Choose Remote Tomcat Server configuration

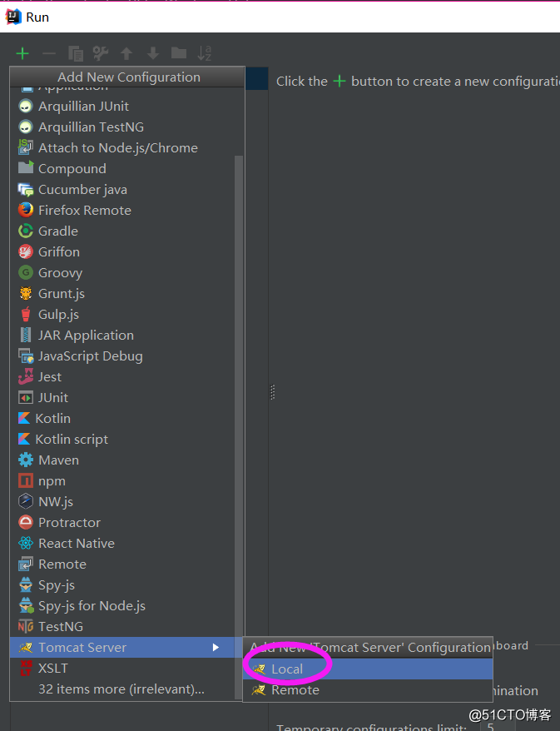[368, 690]
